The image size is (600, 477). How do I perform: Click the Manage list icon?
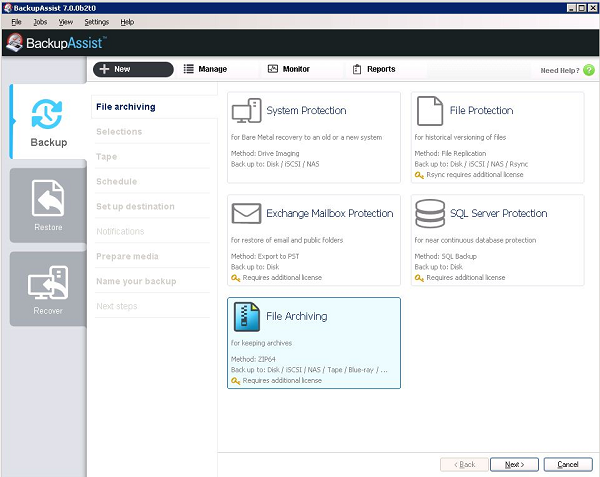pyautogui.click(x=188, y=69)
